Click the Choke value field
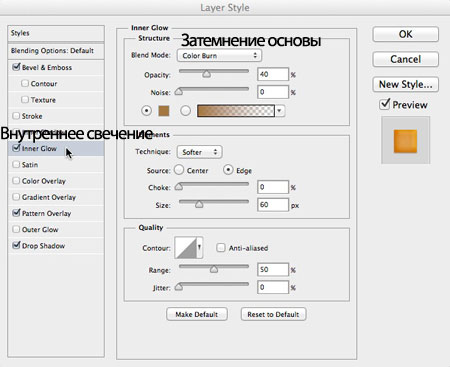450x367 pixels. point(273,187)
